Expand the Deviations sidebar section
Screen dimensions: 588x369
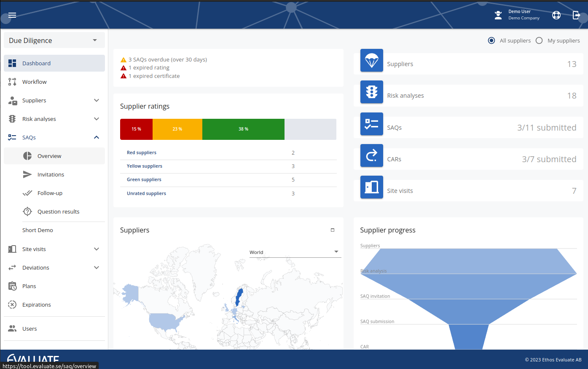[x=97, y=267]
